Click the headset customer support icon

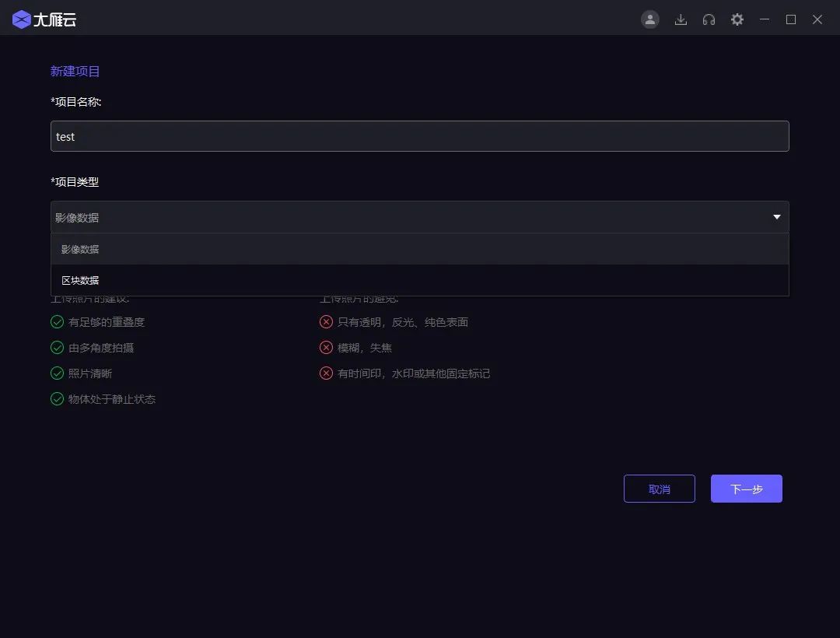point(709,19)
